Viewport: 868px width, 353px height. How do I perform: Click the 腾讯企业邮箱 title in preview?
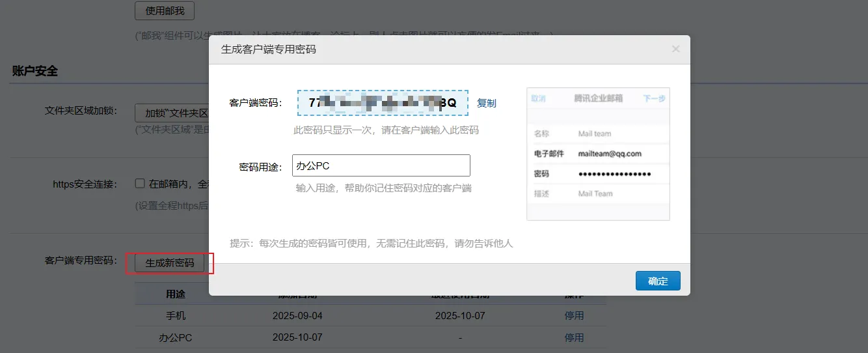pos(598,98)
